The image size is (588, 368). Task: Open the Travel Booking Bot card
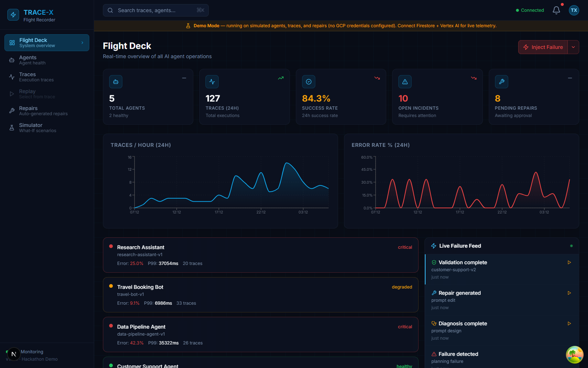(261, 295)
